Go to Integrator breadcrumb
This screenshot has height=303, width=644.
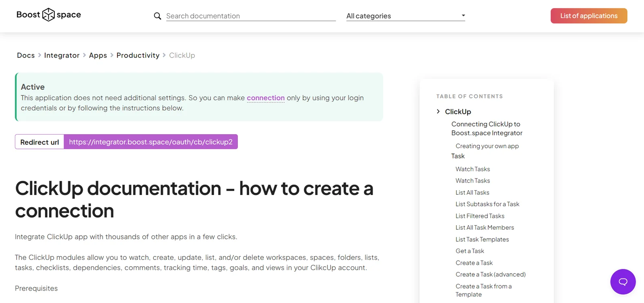[x=62, y=55]
